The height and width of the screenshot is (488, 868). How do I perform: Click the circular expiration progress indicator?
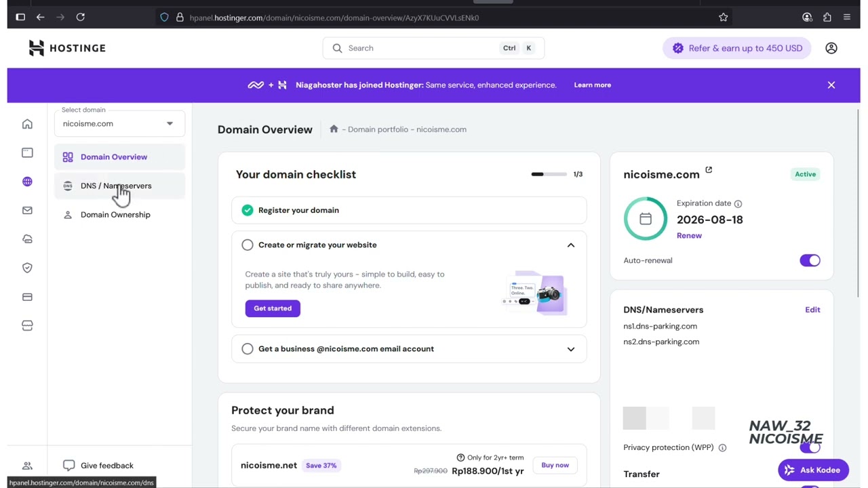point(646,219)
